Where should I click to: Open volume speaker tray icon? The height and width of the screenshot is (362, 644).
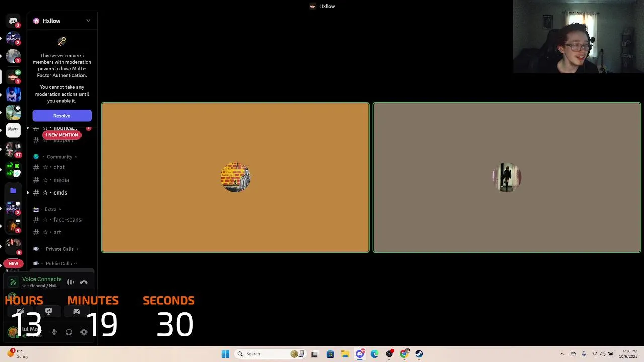603,354
